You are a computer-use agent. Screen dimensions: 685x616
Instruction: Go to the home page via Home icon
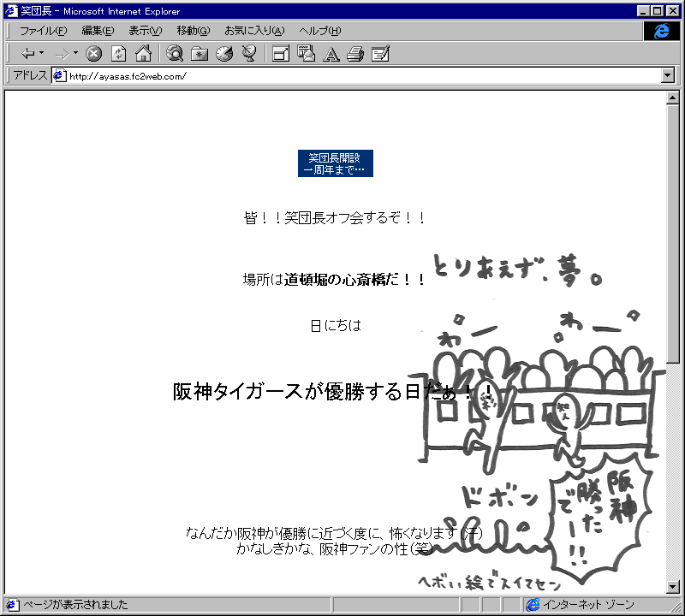click(x=143, y=54)
